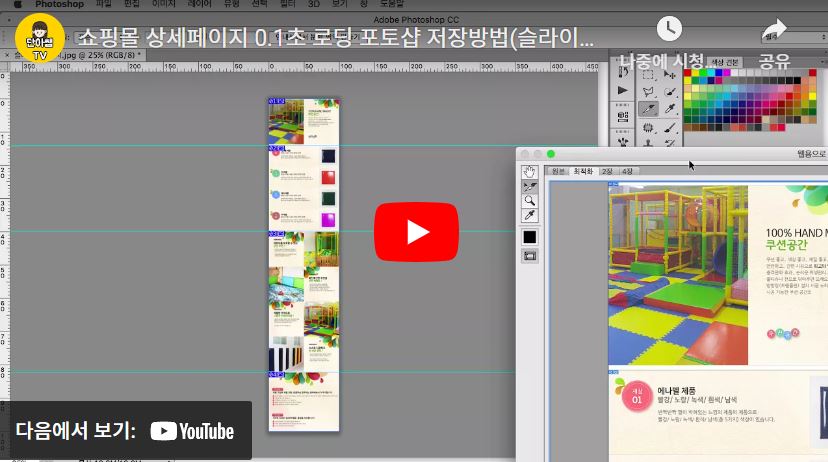Select Slice Select tool in Save for Web dialog

530,186
